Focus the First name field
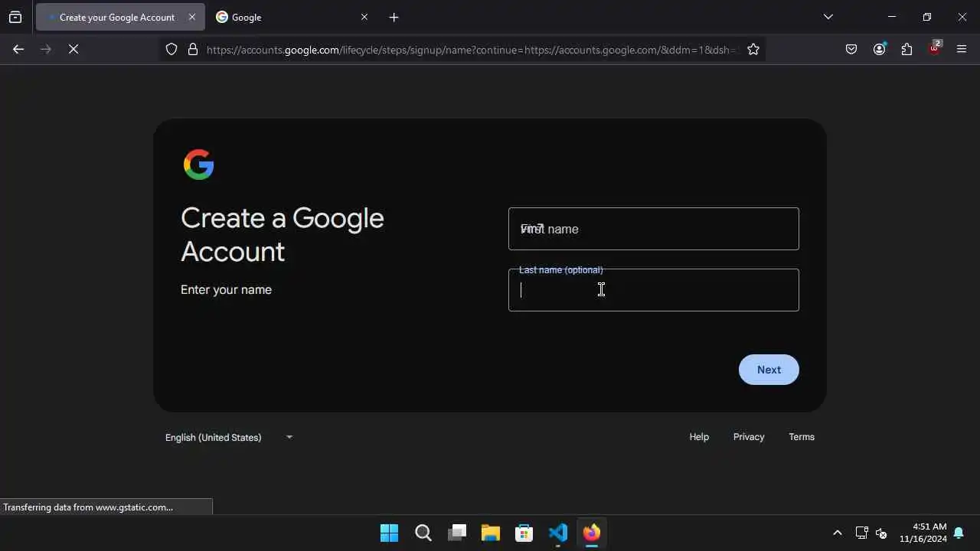The height and width of the screenshot is (551, 980). tap(654, 229)
